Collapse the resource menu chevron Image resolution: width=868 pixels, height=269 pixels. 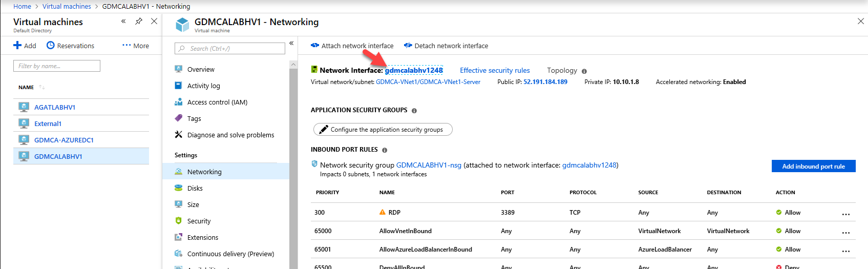point(291,43)
